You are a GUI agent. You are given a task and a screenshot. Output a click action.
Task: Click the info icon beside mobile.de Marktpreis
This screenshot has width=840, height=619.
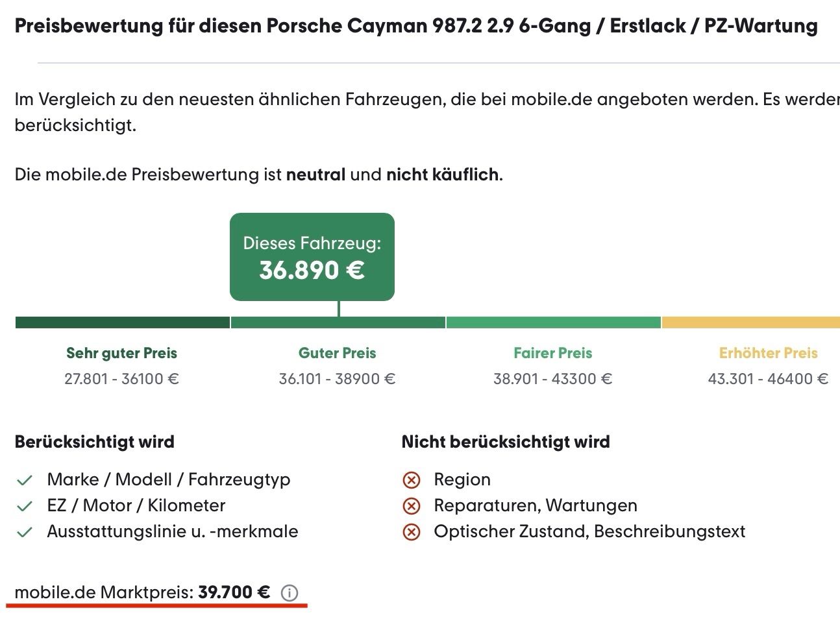pyautogui.click(x=290, y=593)
